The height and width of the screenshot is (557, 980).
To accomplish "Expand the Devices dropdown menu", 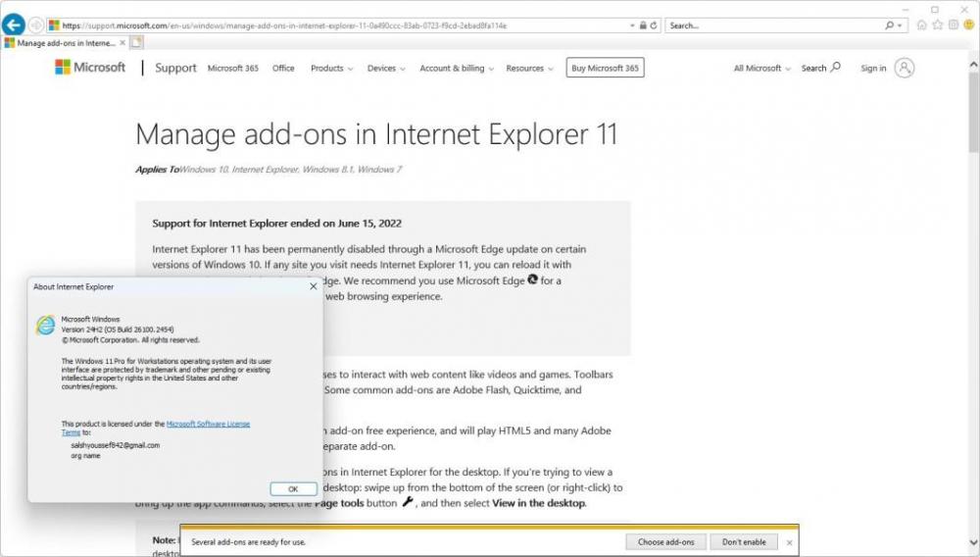I will [x=386, y=69].
